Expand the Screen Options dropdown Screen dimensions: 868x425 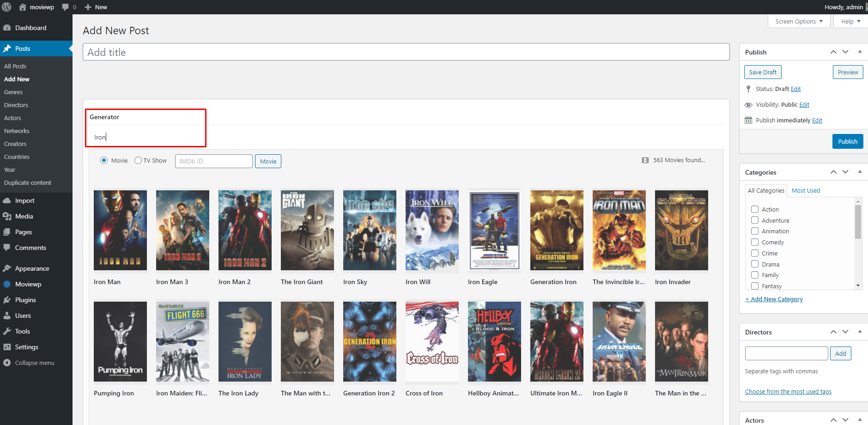(799, 21)
